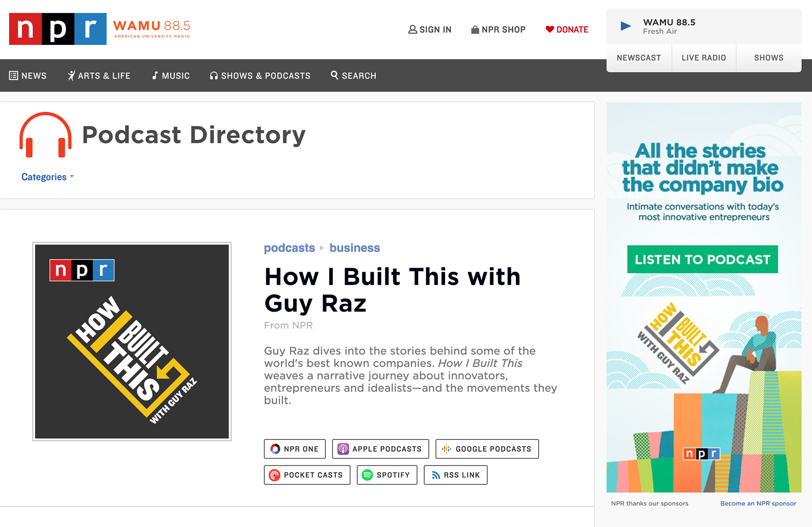Click the NPR One logo icon
Image resolution: width=812 pixels, height=527 pixels.
(x=275, y=449)
